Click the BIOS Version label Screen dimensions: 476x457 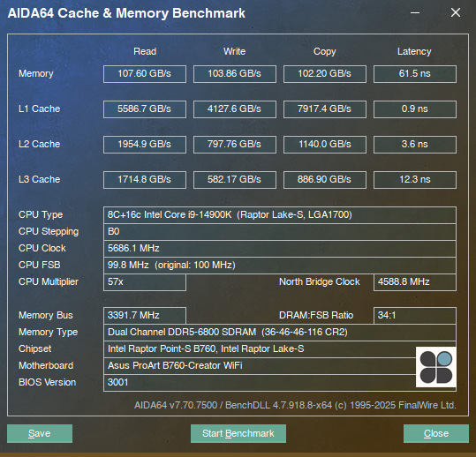(47, 382)
